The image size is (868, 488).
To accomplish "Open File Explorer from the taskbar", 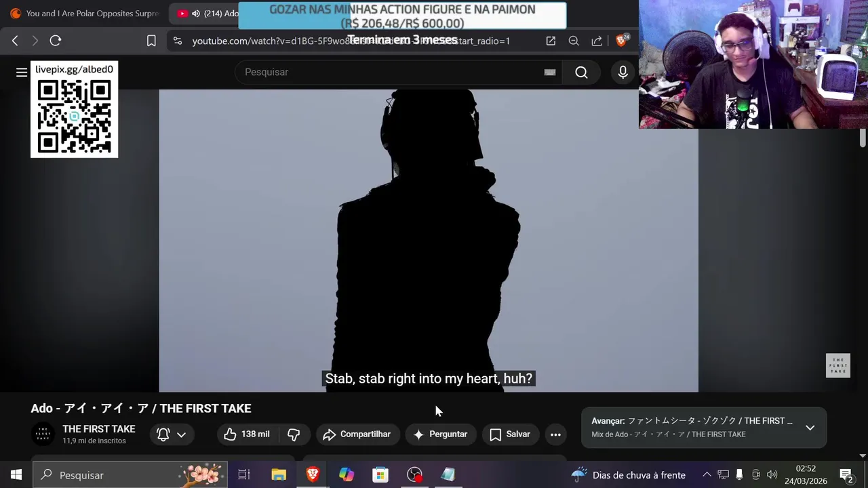I will (279, 475).
